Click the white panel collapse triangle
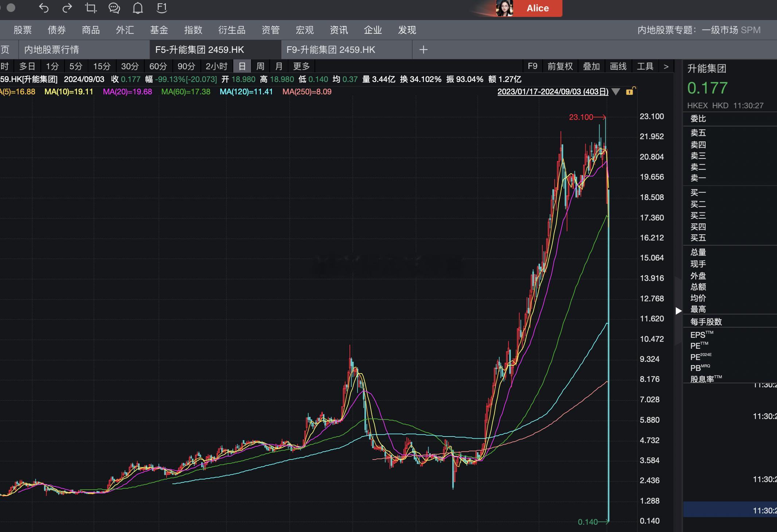 point(678,311)
